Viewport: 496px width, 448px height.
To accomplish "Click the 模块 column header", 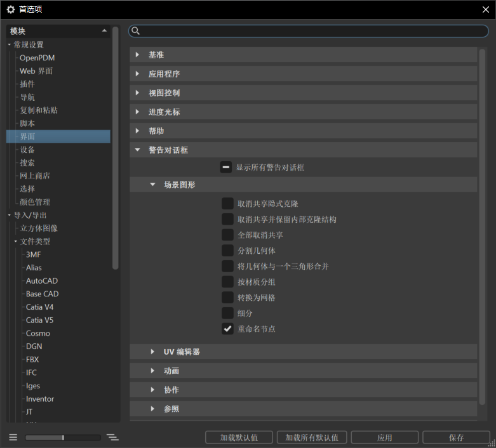I will coord(58,31).
